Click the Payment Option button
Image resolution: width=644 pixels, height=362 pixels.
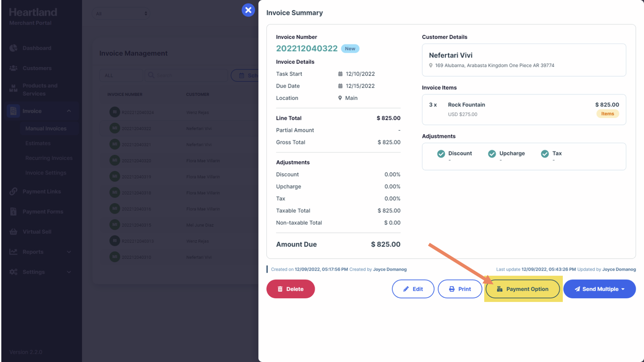[522, 289]
